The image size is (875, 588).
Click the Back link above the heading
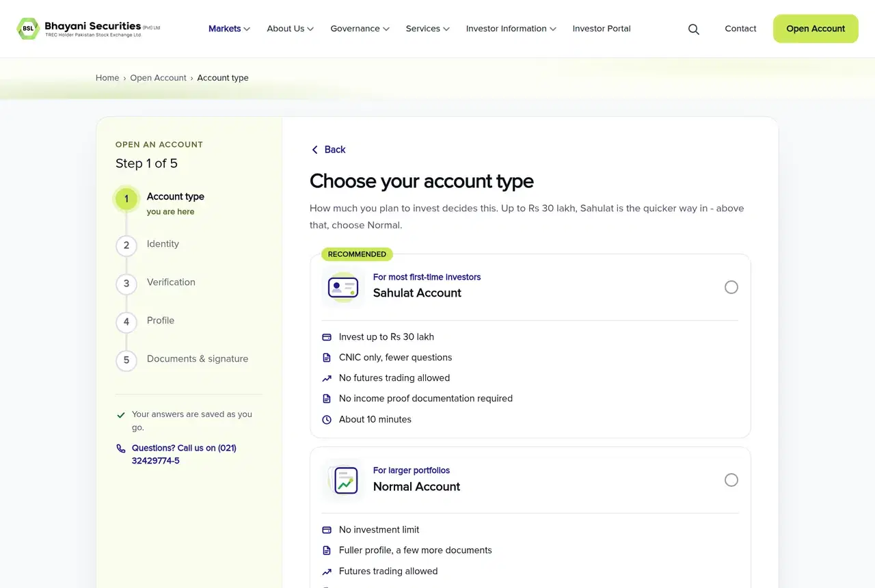(328, 150)
